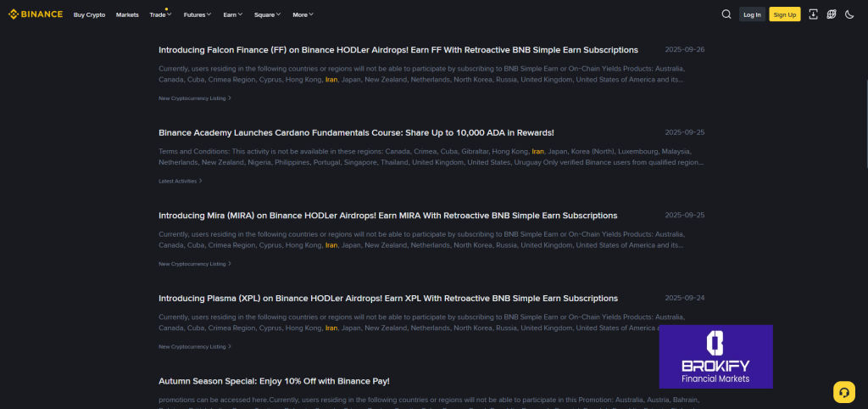Expand the Earn dropdown menu
Viewport: 868px width, 409px height.
[232, 14]
